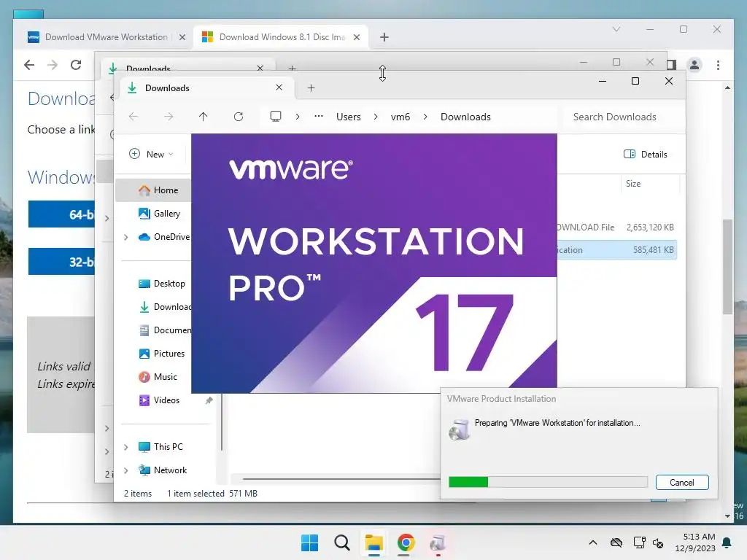747x560 pixels.
Task: Click Chrome's back button
Action: tap(29, 65)
